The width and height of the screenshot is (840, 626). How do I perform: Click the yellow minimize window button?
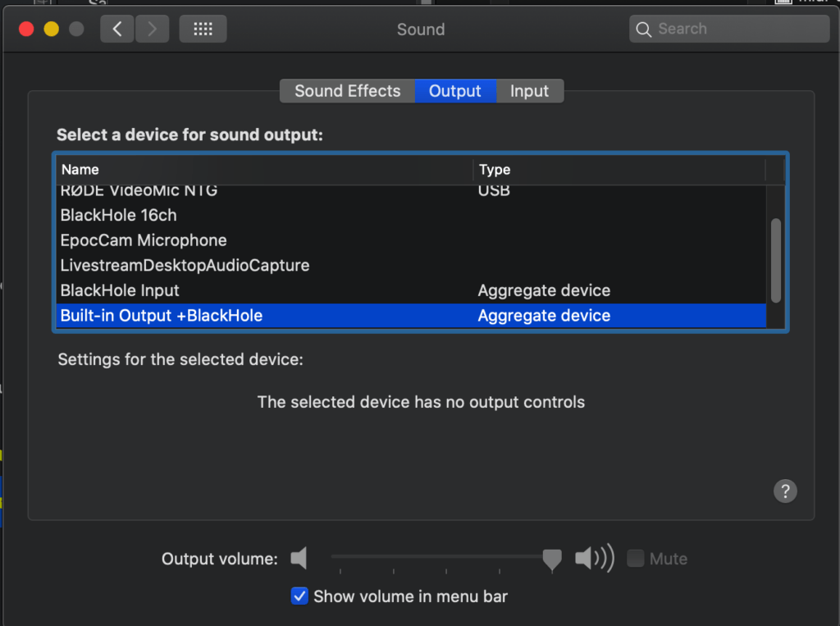pyautogui.click(x=52, y=29)
